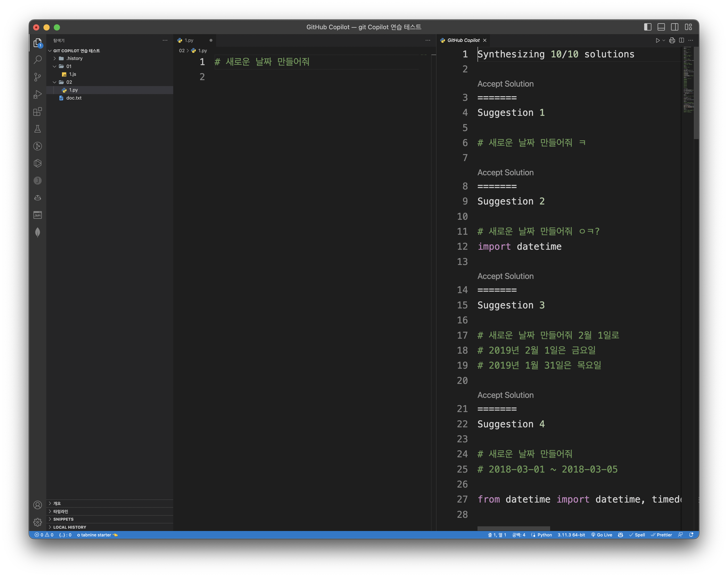Viewport: 728px width, 577px height.
Task: Collapse the 02 folder
Action: coord(110,82)
